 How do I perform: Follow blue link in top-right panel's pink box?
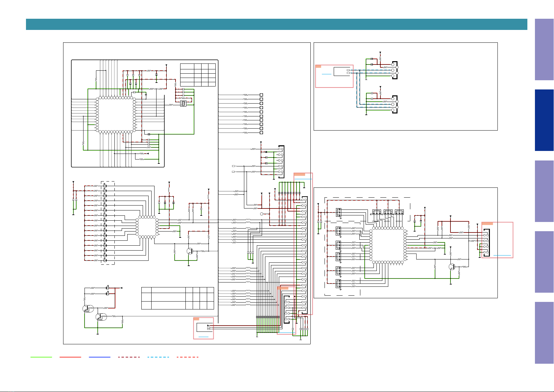(x=326, y=75)
